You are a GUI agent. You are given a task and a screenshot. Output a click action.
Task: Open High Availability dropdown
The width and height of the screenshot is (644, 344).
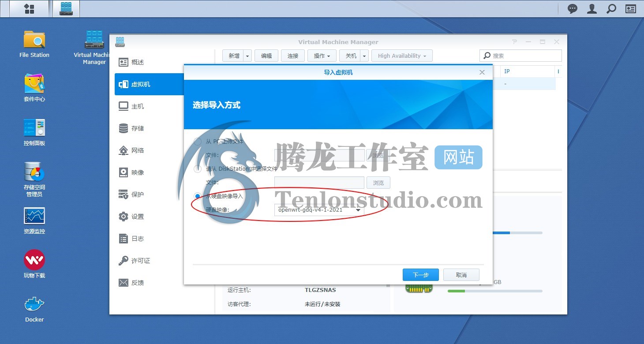[x=402, y=56]
